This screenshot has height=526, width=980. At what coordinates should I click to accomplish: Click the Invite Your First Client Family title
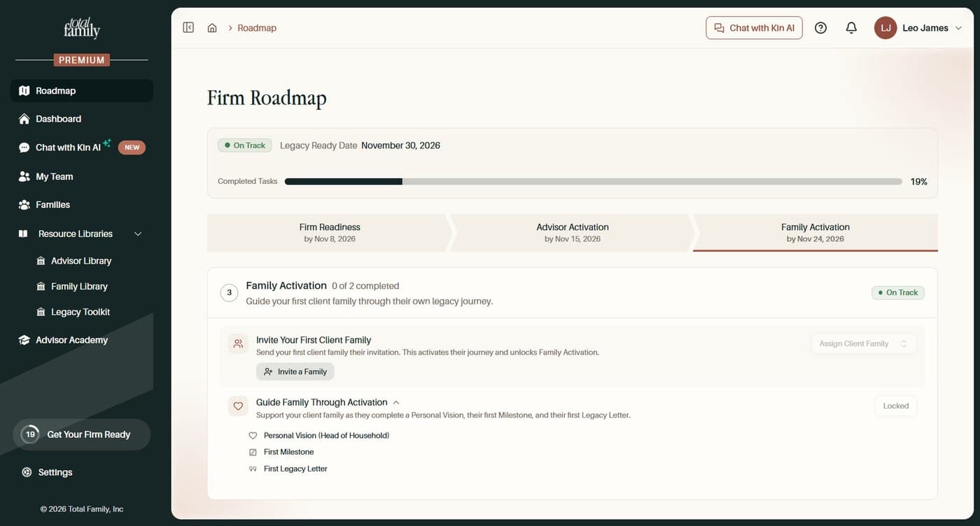point(314,340)
